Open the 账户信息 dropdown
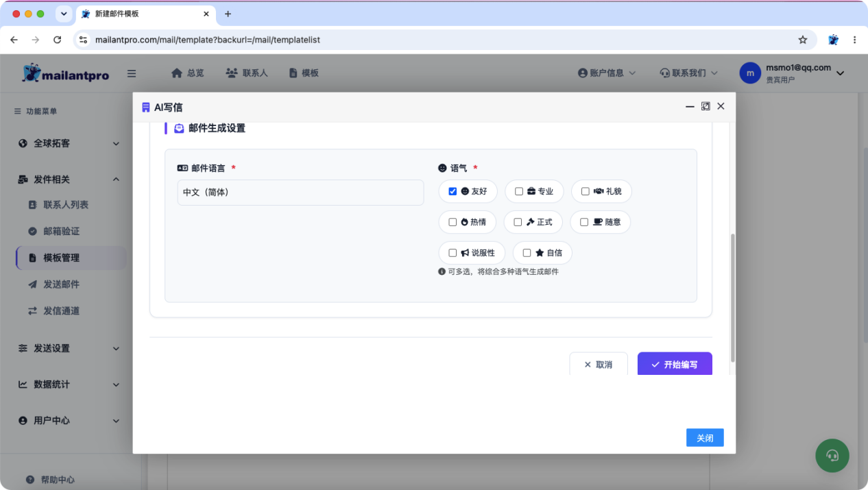Viewport: 868px width, 490px height. click(x=607, y=73)
